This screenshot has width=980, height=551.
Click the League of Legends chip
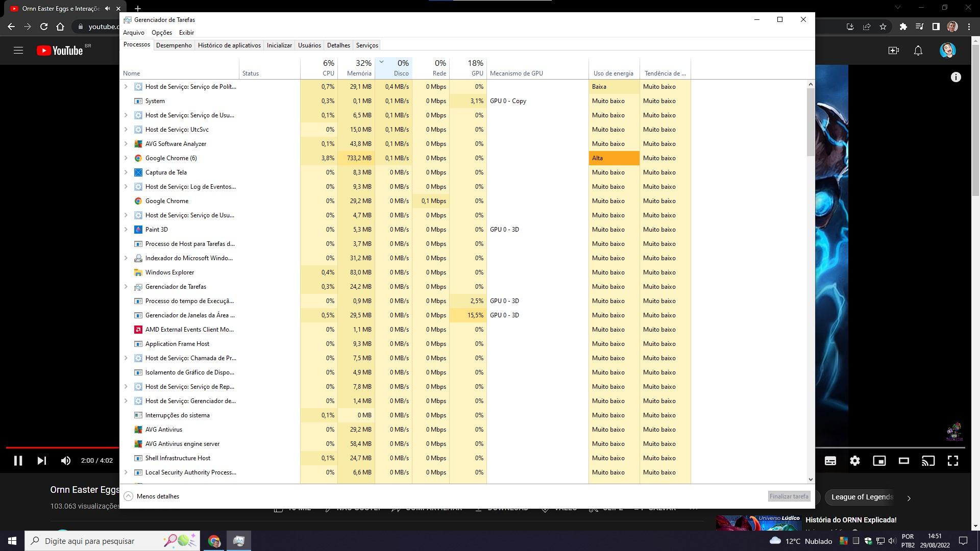862,497
